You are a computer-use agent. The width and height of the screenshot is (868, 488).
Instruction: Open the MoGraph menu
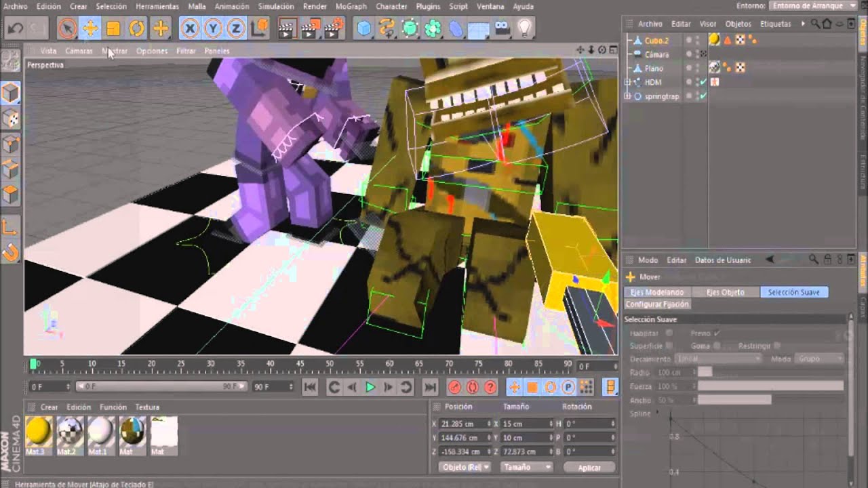351,6
